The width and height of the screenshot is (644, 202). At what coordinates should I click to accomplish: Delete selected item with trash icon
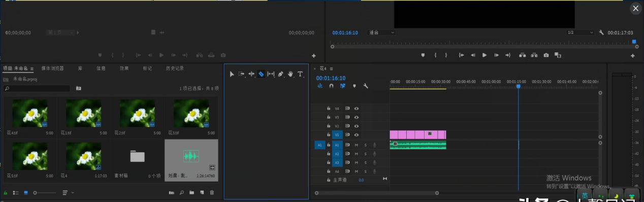212,193
